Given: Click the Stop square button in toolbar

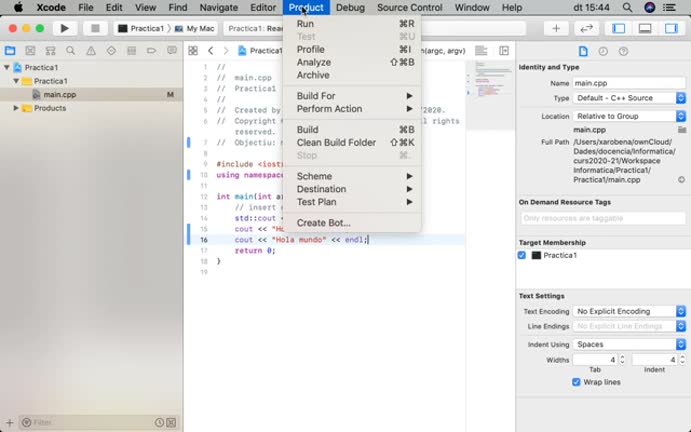Looking at the screenshot, I should [95, 29].
